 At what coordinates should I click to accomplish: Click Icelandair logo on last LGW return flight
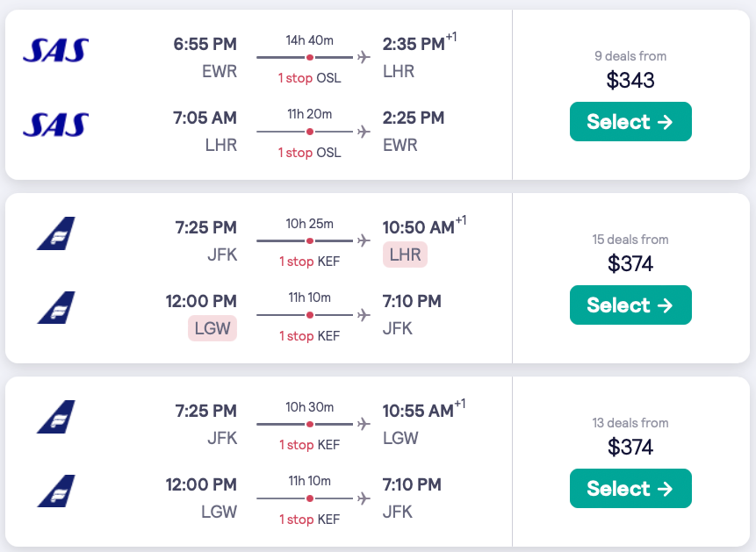point(56,491)
